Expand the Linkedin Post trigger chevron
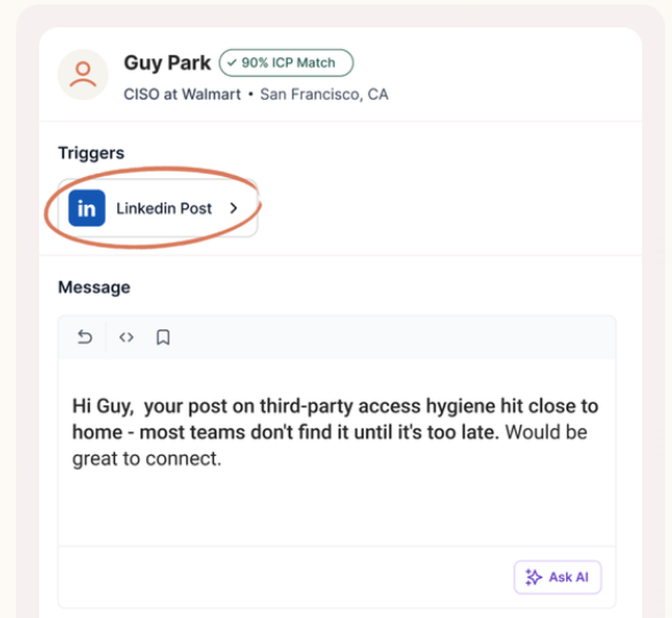This screenshot has height=618, width=672. point(234,208)
